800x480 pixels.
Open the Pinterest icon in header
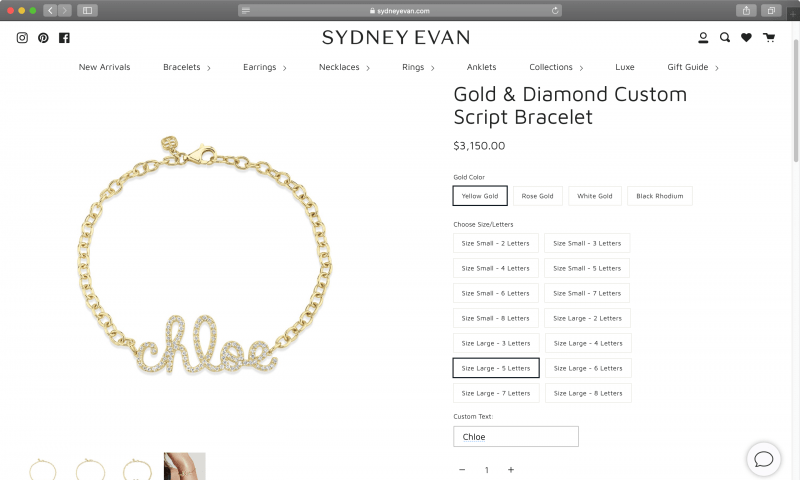click(x=43, y=38)
